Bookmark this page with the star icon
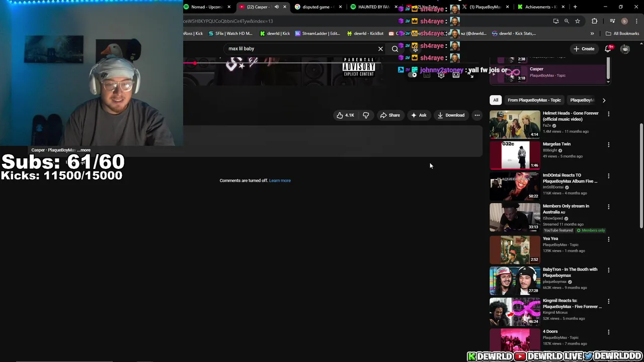The height and width of the screenshot is (362, 644). (x=578, y=21)
